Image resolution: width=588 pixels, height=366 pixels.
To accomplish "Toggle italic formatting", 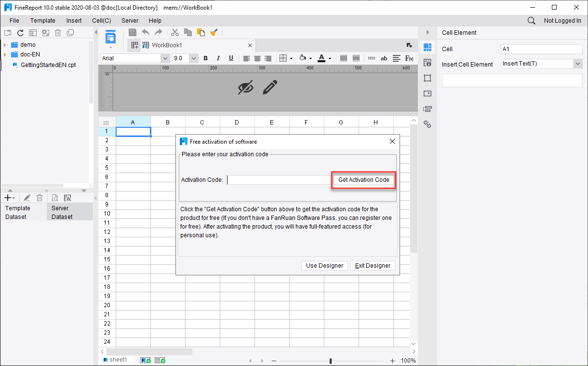I will [x=218, y=58].
